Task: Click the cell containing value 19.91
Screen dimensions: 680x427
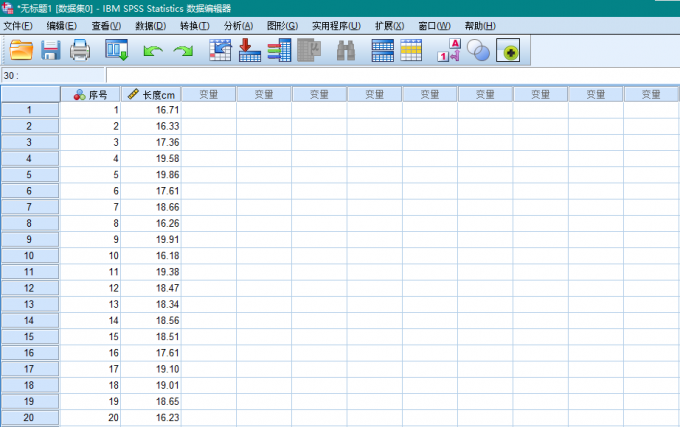Action: [152, 239]
